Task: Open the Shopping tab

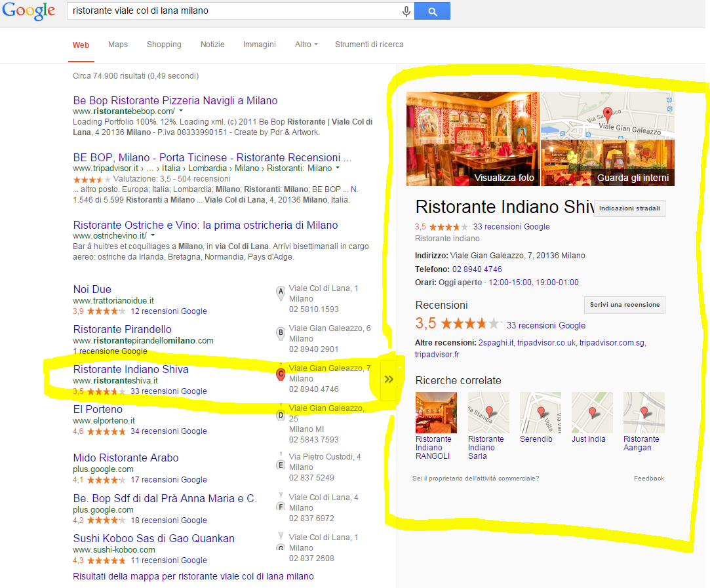Action: coord(164,45)
